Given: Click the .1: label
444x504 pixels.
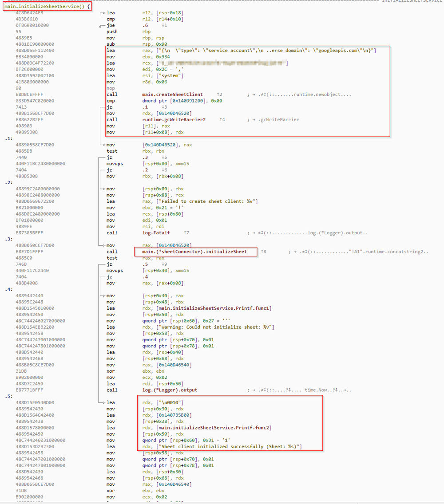Looking at the screenshot, I should pyautogui.click(x=9, y=138).
